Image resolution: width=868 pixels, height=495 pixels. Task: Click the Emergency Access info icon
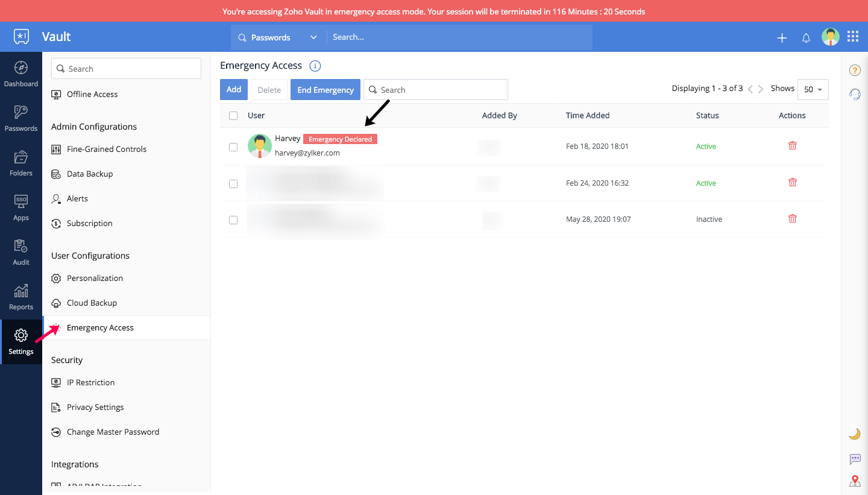point(315,66)
